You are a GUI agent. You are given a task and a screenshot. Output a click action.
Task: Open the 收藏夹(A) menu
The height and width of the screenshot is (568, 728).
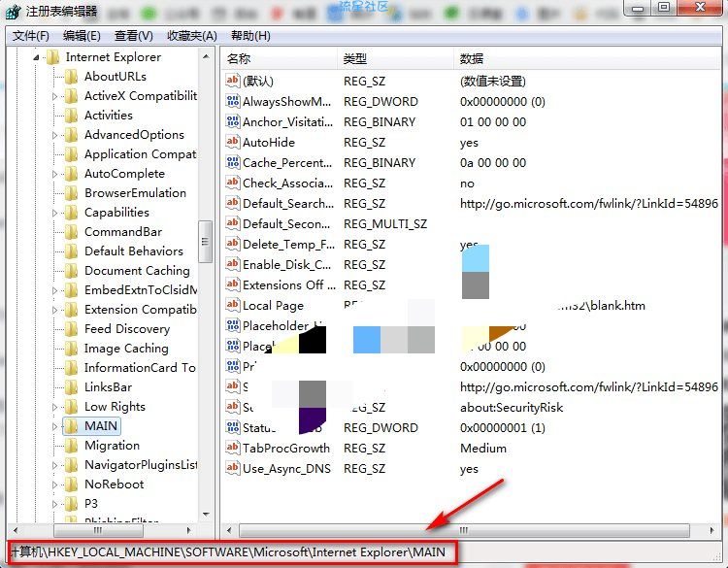[192, 36]
